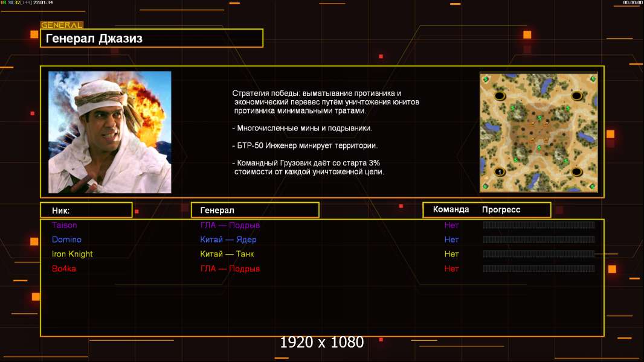This screenshot has height=362, width=644.
Task: Click the team value 'Нет' for Domino
Action: 451,240
